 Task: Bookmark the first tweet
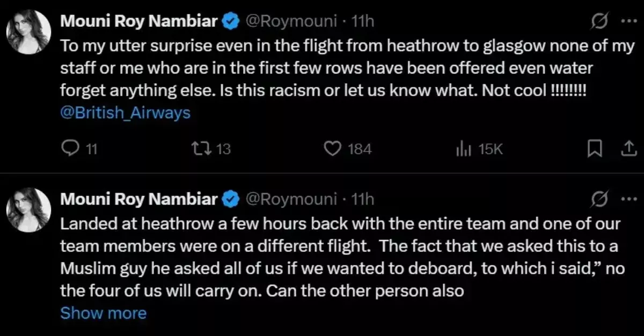(x=592, y=149)
